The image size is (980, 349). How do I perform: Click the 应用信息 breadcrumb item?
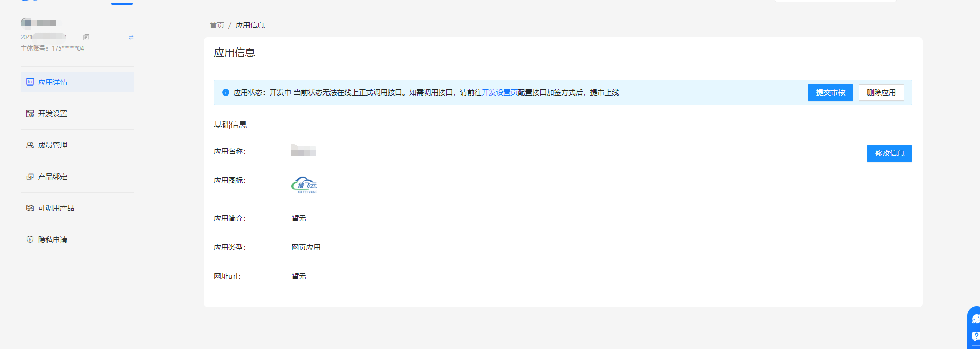250,25
